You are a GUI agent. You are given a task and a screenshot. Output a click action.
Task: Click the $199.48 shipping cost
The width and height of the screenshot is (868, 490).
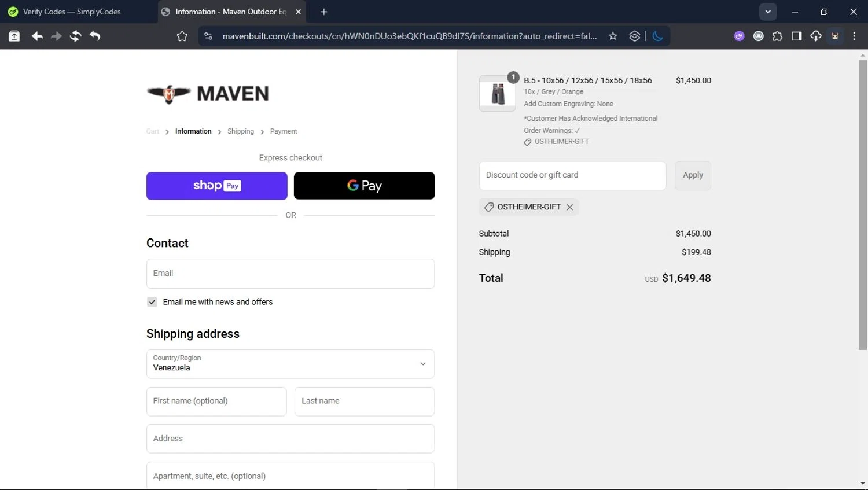[696, 252]
